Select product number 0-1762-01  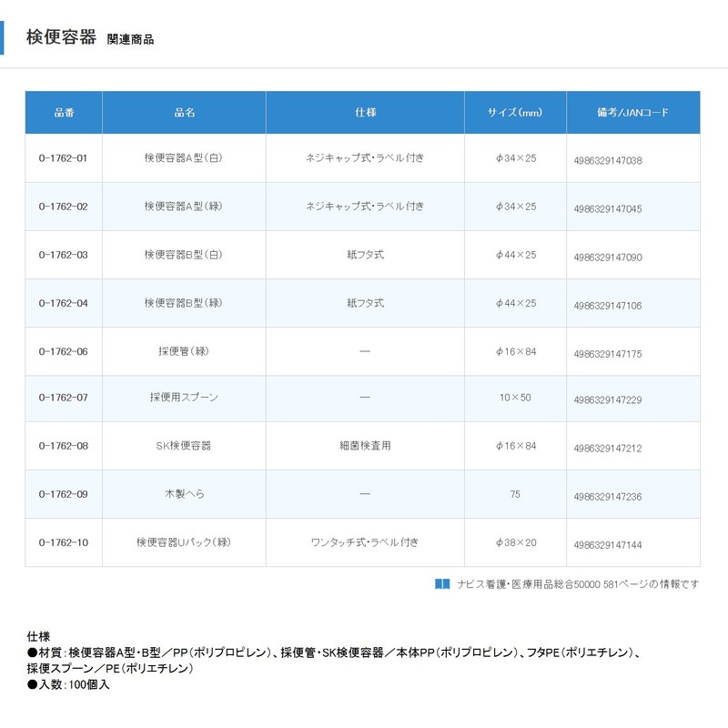64,158
